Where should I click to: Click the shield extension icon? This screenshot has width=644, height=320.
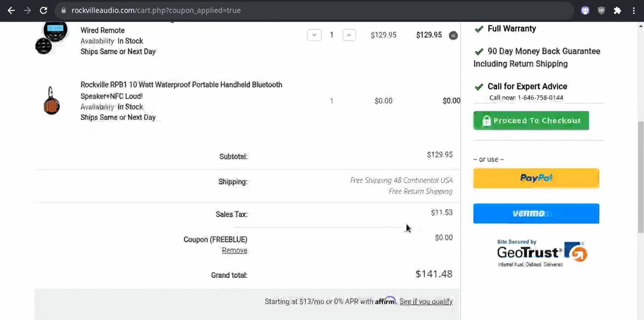tap(601, 10)
